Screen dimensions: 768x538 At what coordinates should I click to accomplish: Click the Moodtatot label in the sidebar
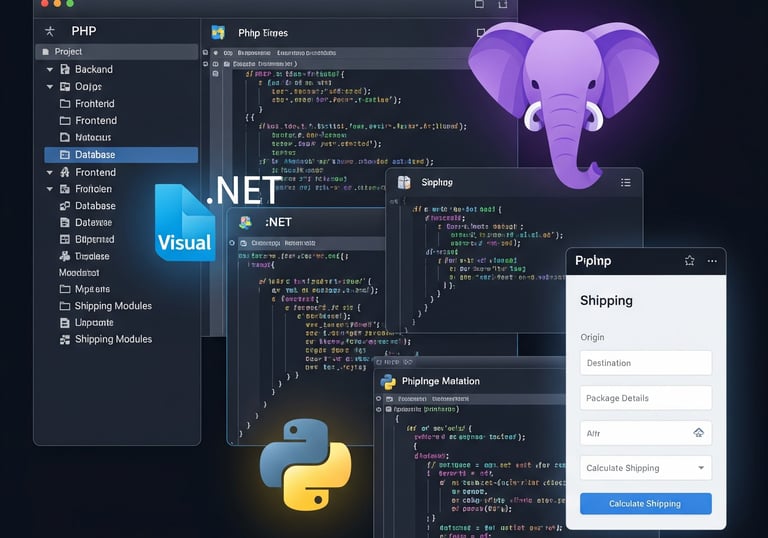pos(79,272)
